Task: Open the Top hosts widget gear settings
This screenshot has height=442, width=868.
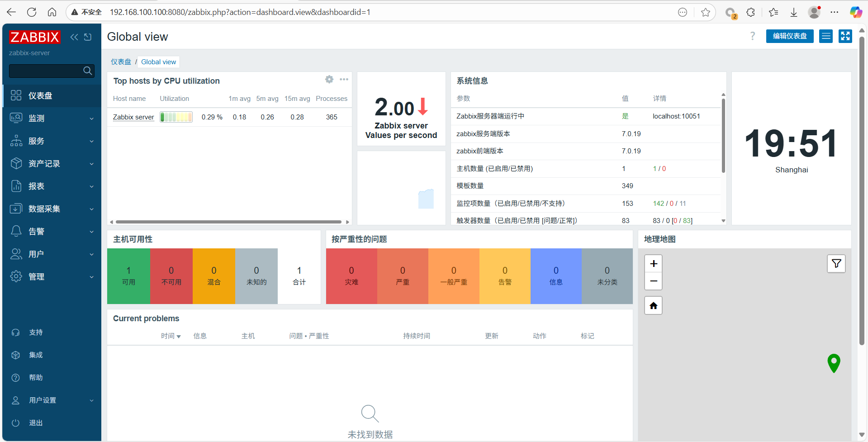Action: click(x=329, y=80)
